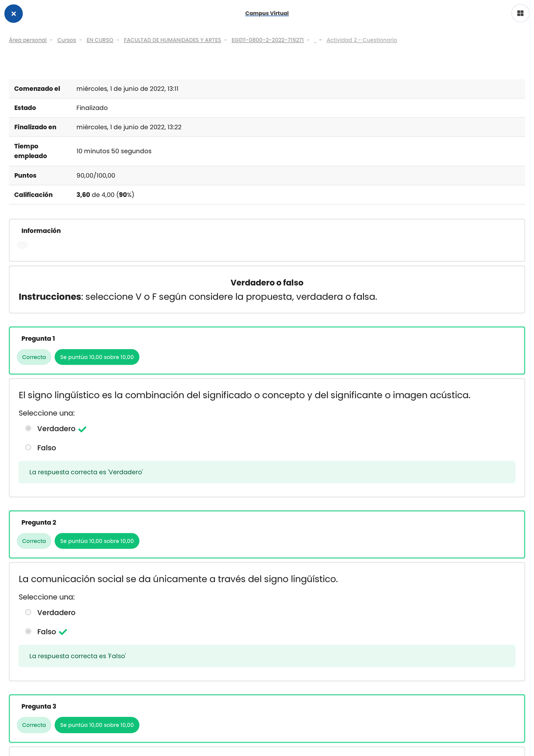
Task: Open FACULTAD DE HUMANIDADES Y ARTES breadcrumb
Action: (172, 40)
